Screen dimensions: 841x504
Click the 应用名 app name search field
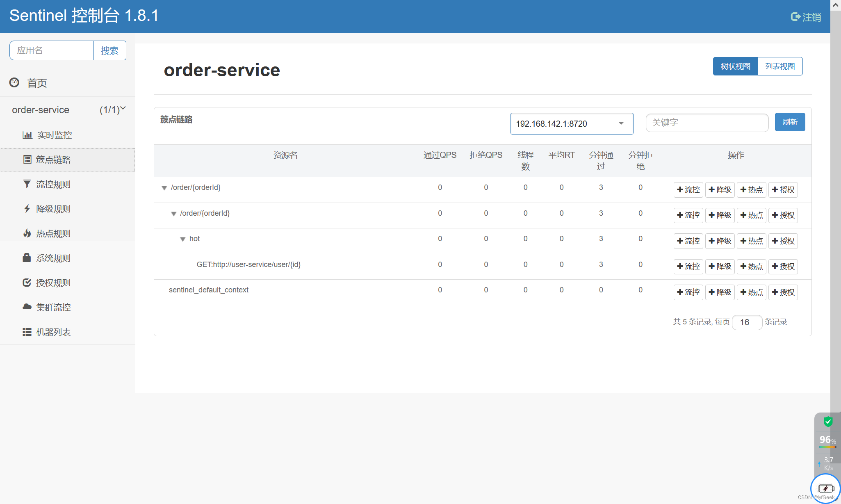tap(52, 50)
